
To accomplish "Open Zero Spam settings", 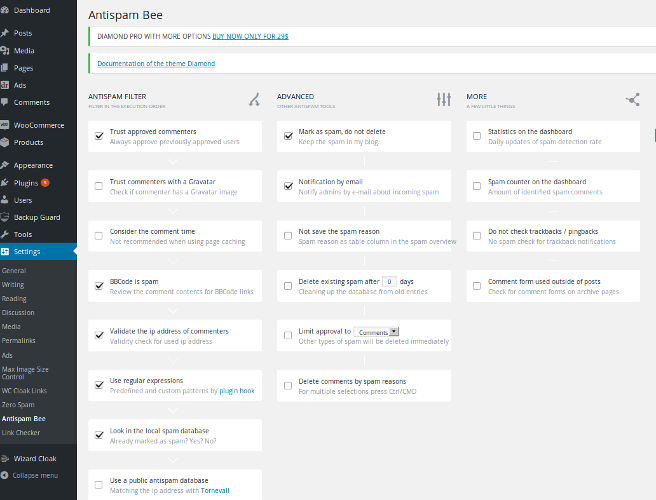I will (x=18, y=405).
